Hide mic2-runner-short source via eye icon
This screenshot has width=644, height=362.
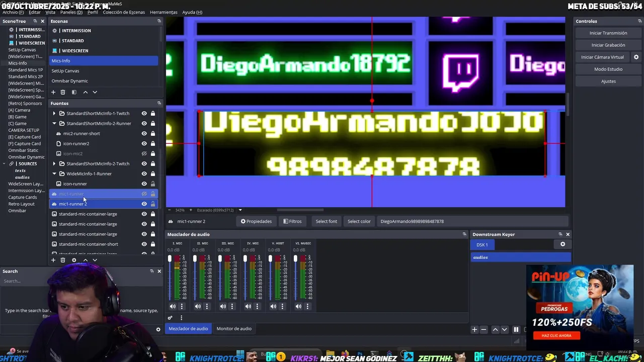point(144,134)
